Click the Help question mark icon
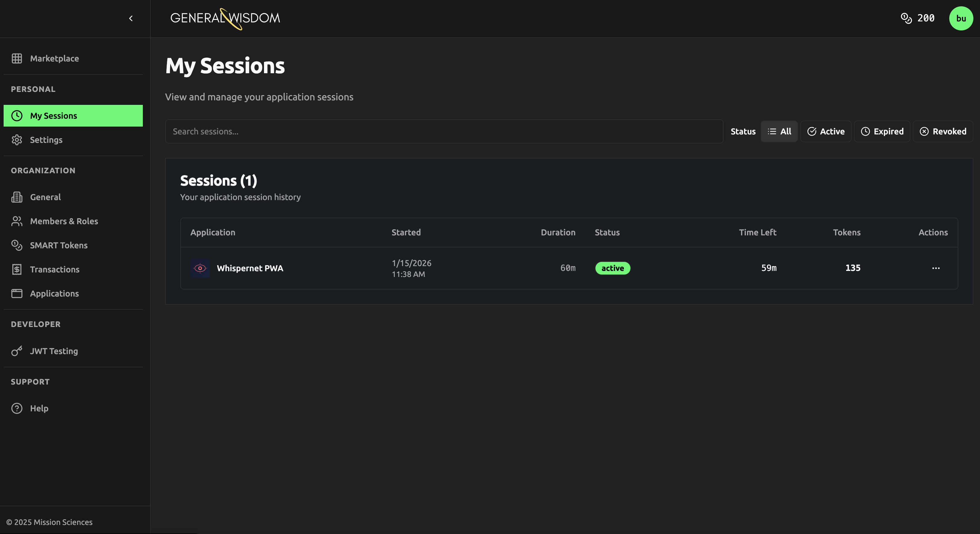This screenshot has height=534, width=980. (17, 409)
